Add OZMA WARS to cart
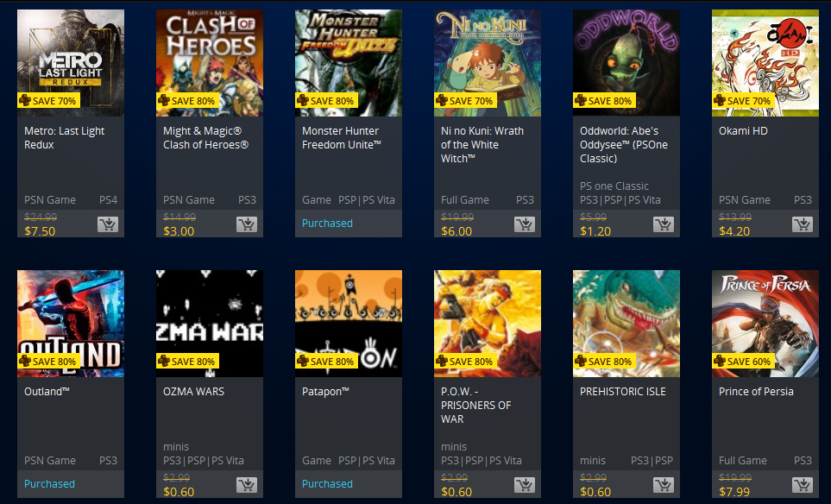Viewport: 831px width, 504px height. tap(247, 485)
